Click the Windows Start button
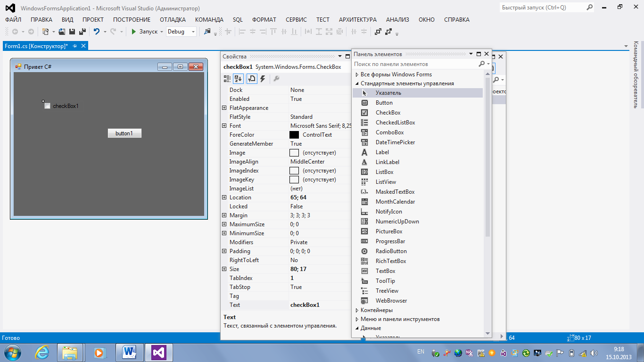This screenshot has width=644, height=362. click(x=12, y=352)
